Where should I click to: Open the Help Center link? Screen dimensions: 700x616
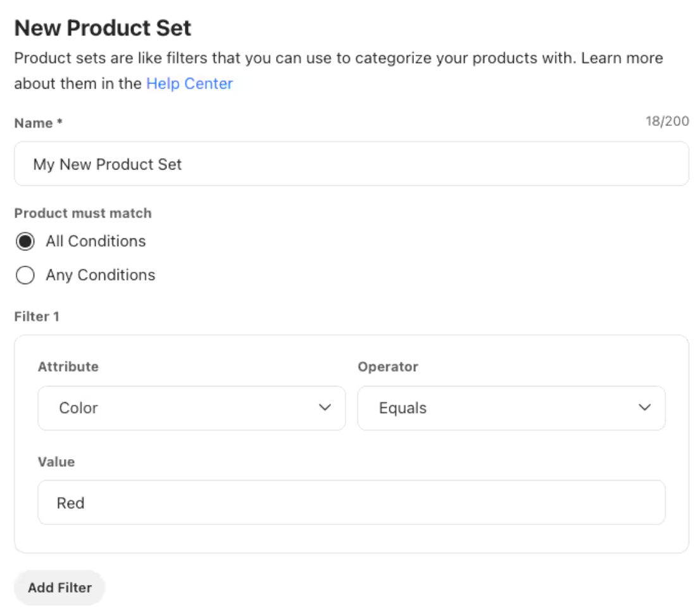click(189, 83)
